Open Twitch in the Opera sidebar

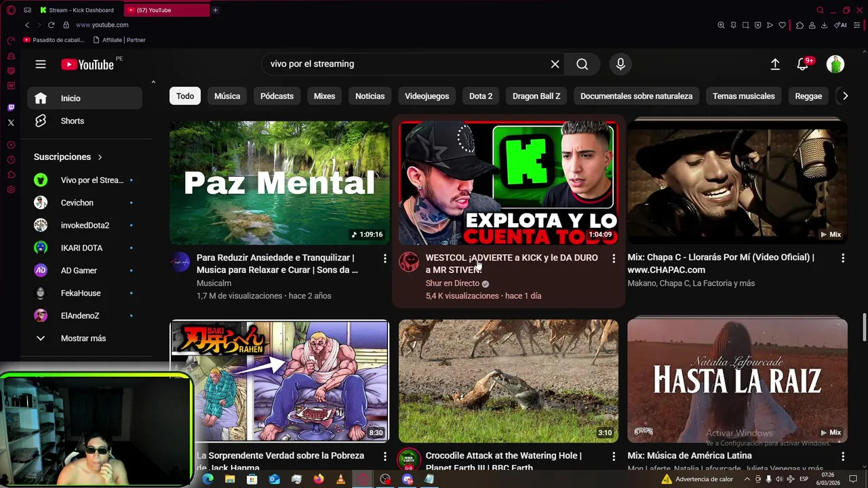point(11,108)
